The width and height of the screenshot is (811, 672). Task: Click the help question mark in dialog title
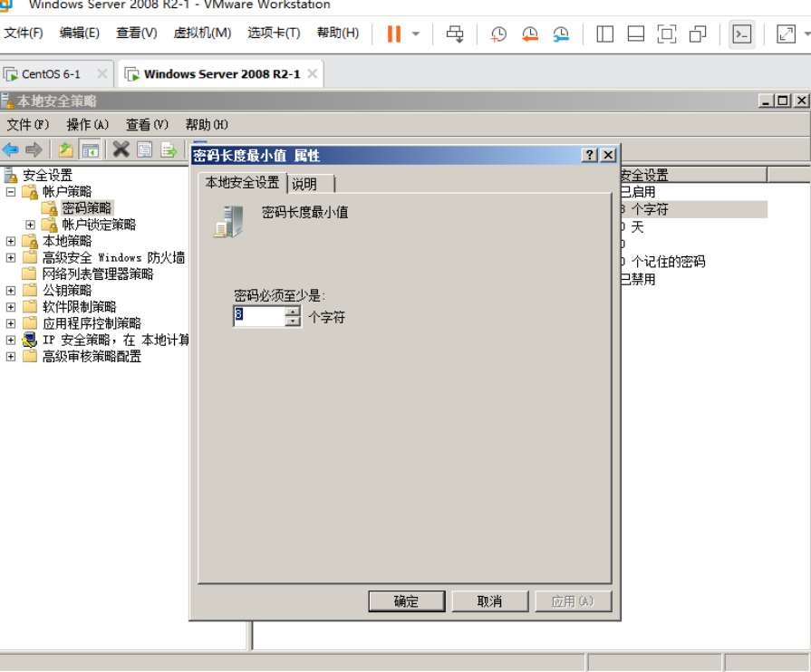[x=590, y=155]
